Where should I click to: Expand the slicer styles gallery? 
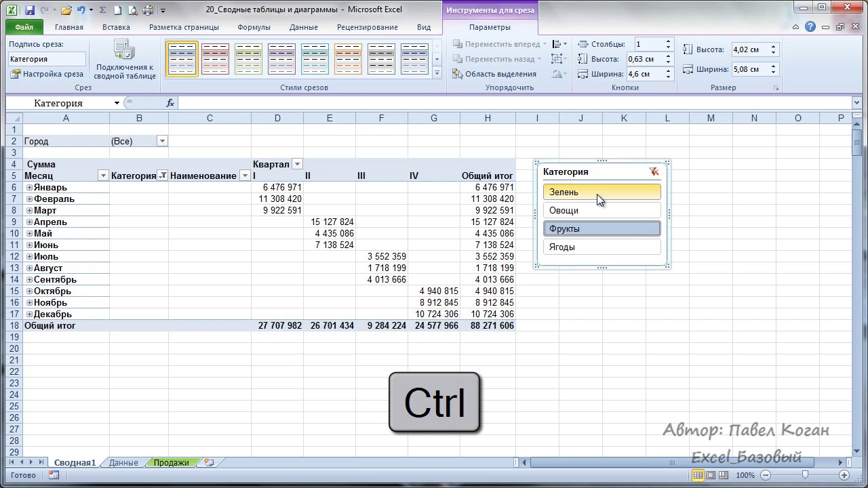tap(437, 73)
